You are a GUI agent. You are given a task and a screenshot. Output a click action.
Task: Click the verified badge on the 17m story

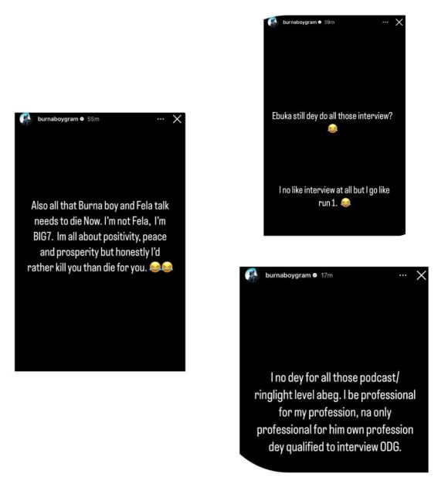coord(314,275)
